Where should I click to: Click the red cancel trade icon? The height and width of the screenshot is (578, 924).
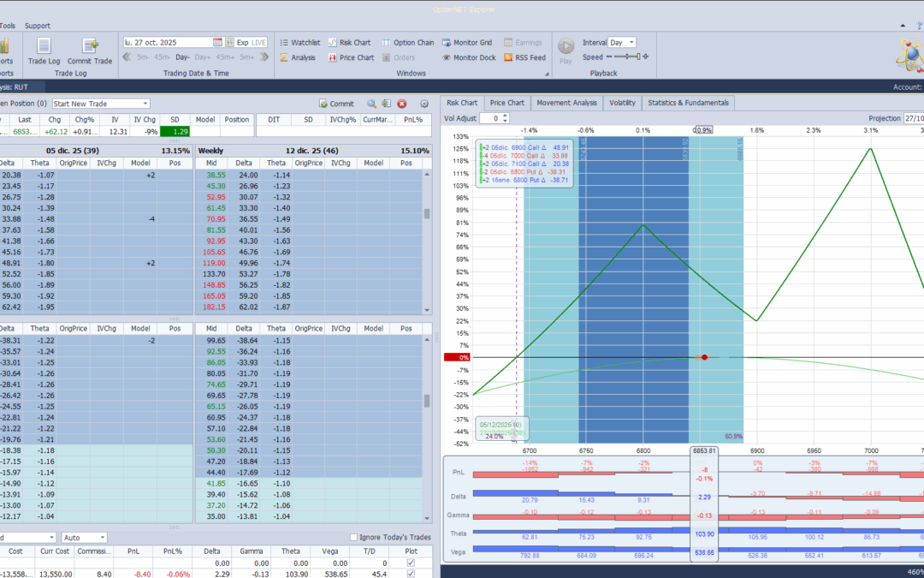(402, 104)
